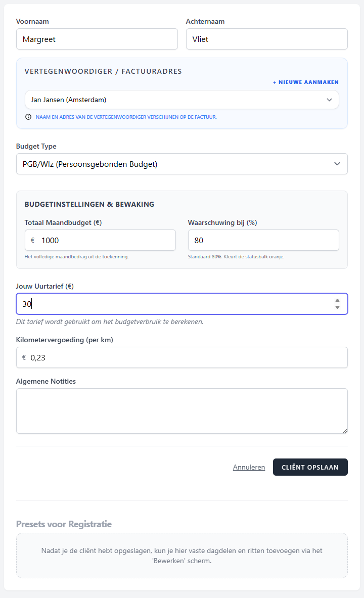
Task: Click the Achternaam field containing Vliet
Action: point(266,39)
